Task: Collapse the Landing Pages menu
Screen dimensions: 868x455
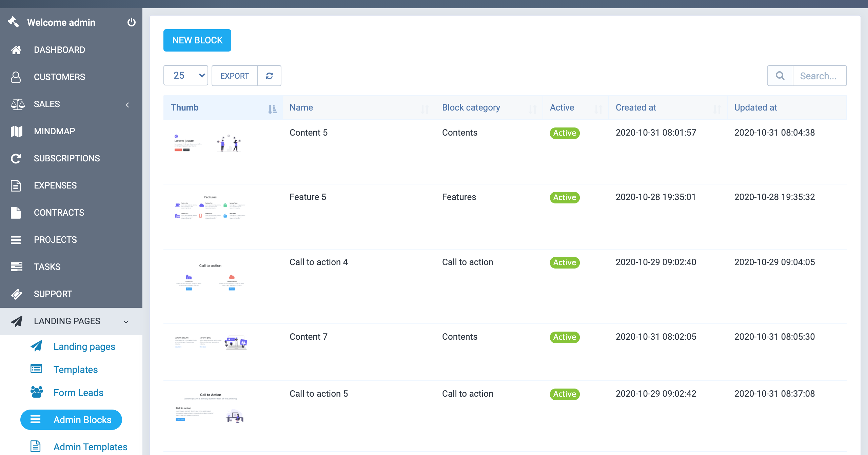Action: point(126,321)
